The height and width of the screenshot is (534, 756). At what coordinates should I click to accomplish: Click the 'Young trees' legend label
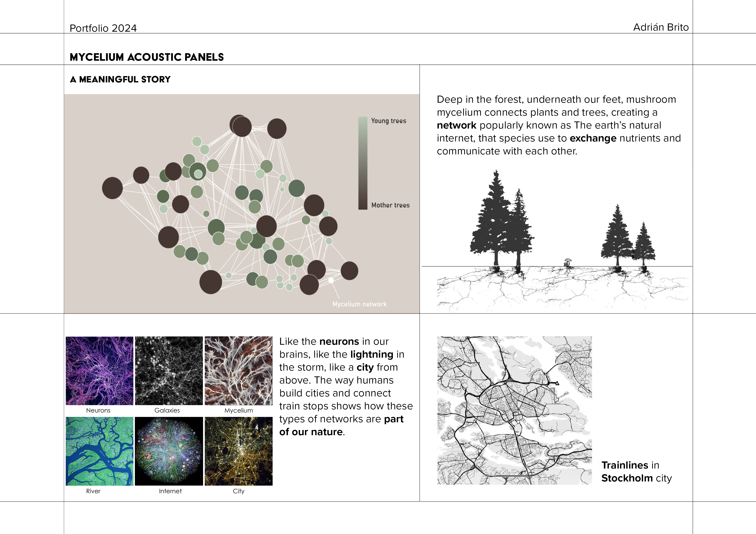(389, 121)
